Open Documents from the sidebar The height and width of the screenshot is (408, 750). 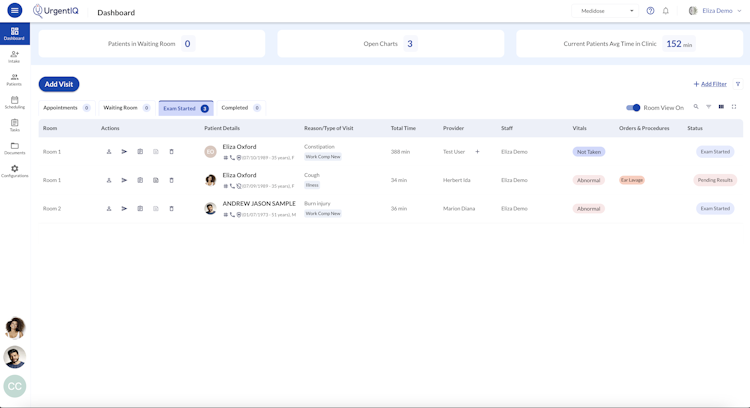point(14,148)
